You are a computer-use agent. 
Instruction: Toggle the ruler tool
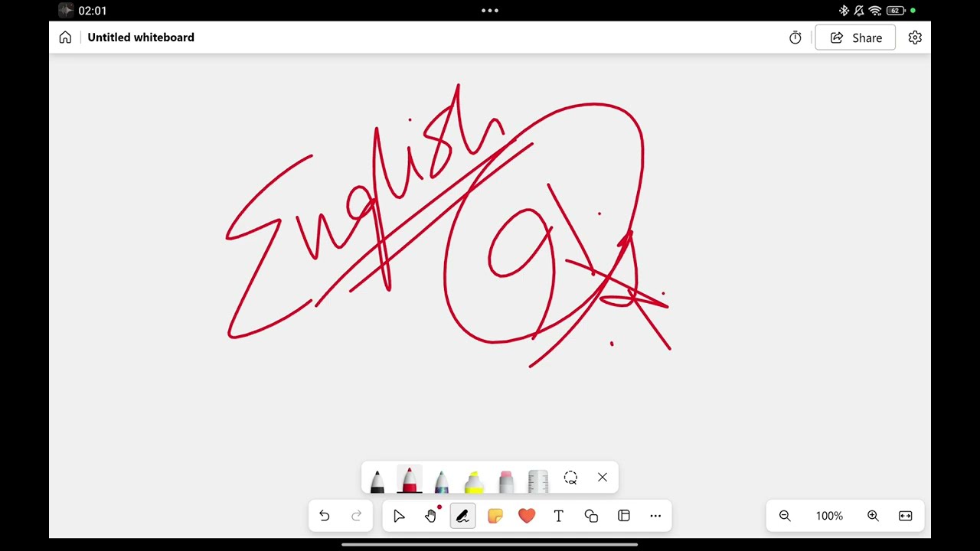tap(538, 481)
